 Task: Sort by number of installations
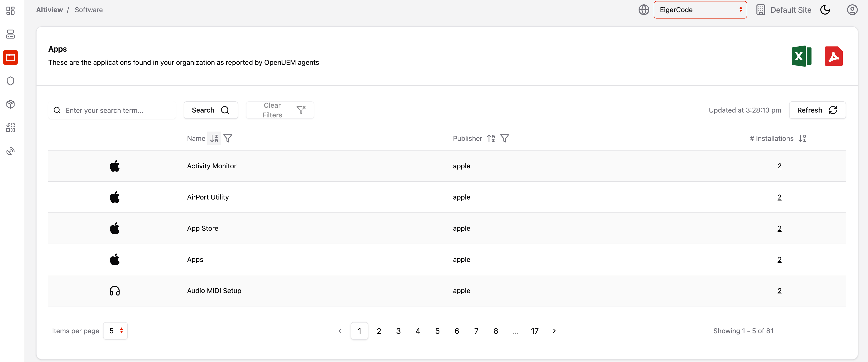[802, 138]
